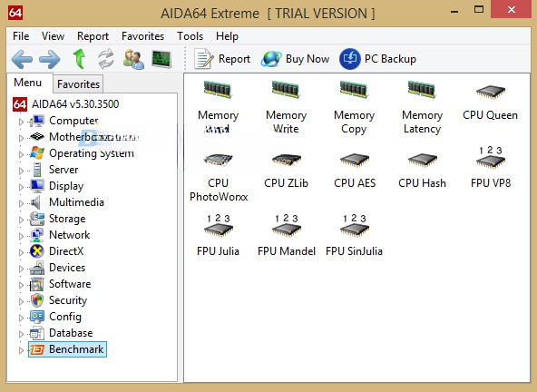Expand the Display tree node

point(21,187)
